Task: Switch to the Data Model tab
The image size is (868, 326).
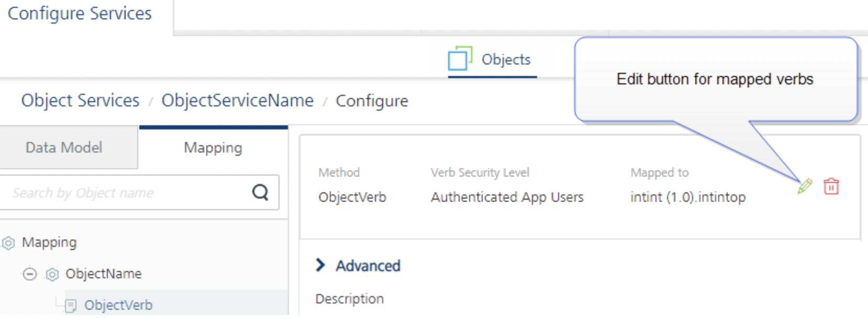Action: pyautogui.click(x=64, y=147)
